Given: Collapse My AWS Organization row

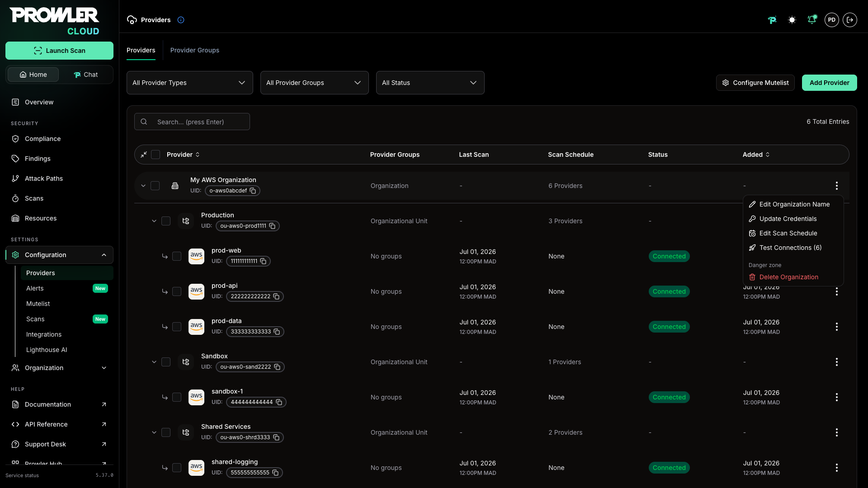Looking at the screenshot, I should [x=143, y=186].
